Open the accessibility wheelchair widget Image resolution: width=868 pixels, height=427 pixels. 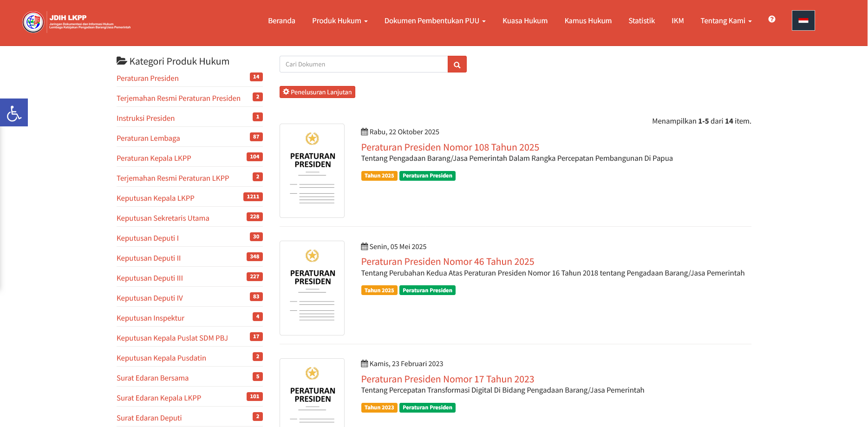tap(14, 112)
